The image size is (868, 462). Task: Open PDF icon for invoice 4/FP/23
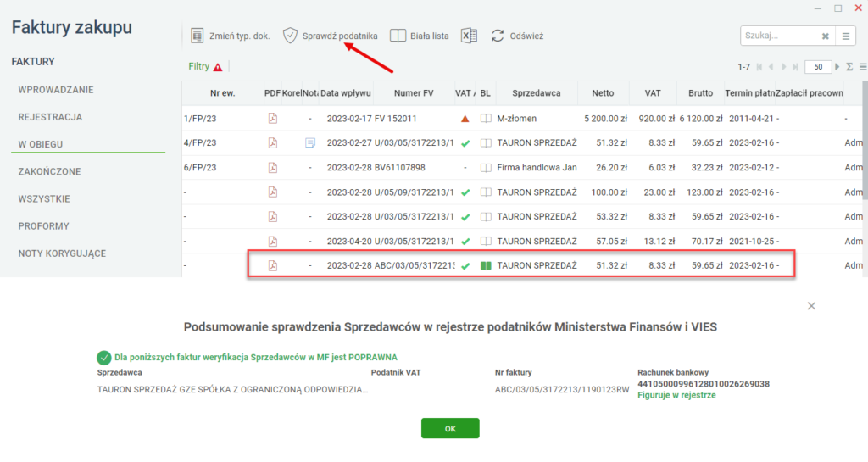click(x=272, y=142)
